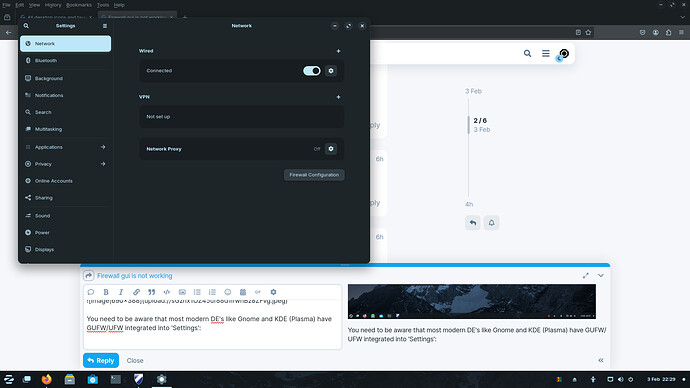Open Wired connection gear settings
The width and height of the screenshot is (690, 388).
click(331, 71)
